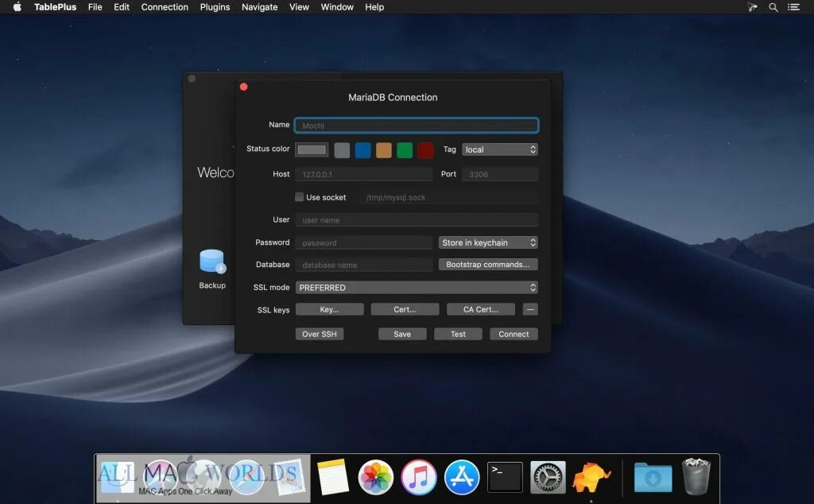Open the View menu
814x504 pixels.
pos(299,6)
